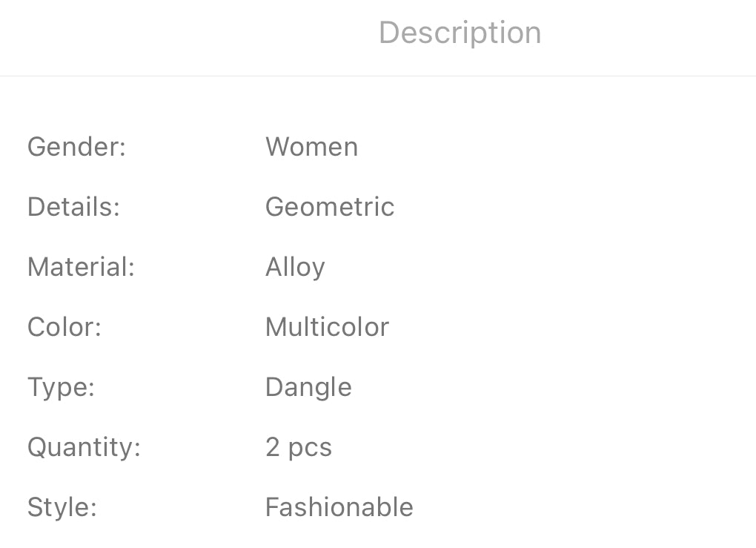This screenshot has height=548, width=756.
Task: Click the number 2 in Quantity row
Action: click(x=272, y=447)
